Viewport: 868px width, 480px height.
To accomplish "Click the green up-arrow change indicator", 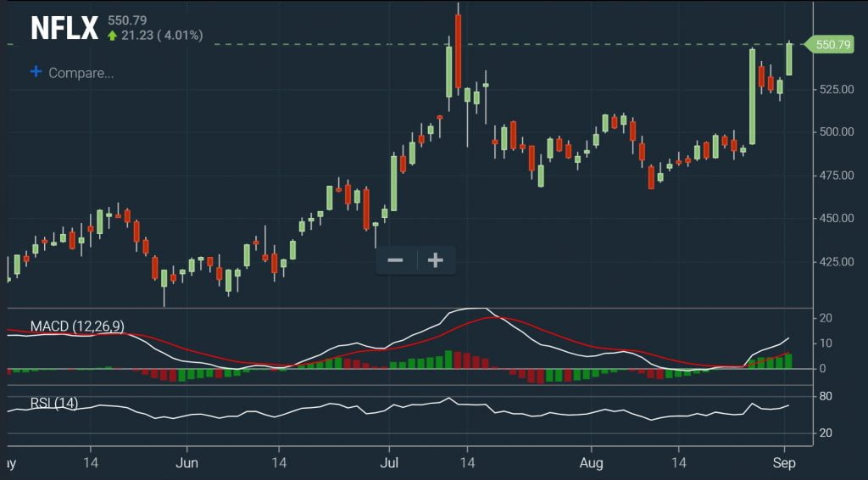I will [x=113, y=36].
